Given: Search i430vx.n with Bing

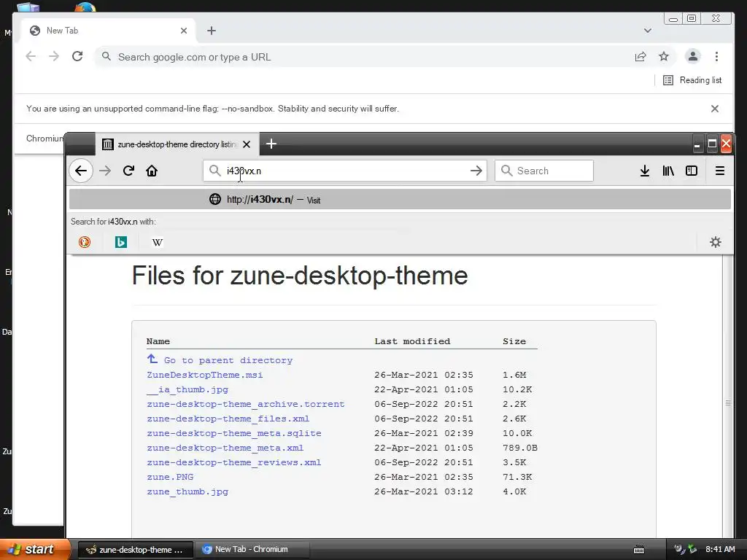Looking at the screenshot, I should [x=121, y=242].
